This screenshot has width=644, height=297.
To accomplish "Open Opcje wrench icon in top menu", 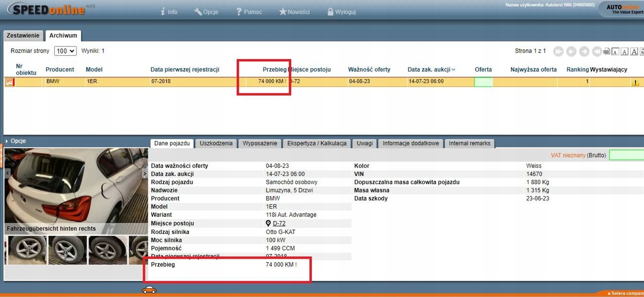I will [198, 12].
